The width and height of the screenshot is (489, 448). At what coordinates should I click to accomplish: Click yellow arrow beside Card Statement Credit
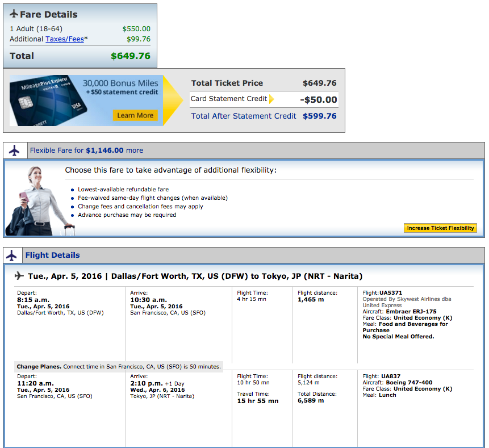click(271, 99)
